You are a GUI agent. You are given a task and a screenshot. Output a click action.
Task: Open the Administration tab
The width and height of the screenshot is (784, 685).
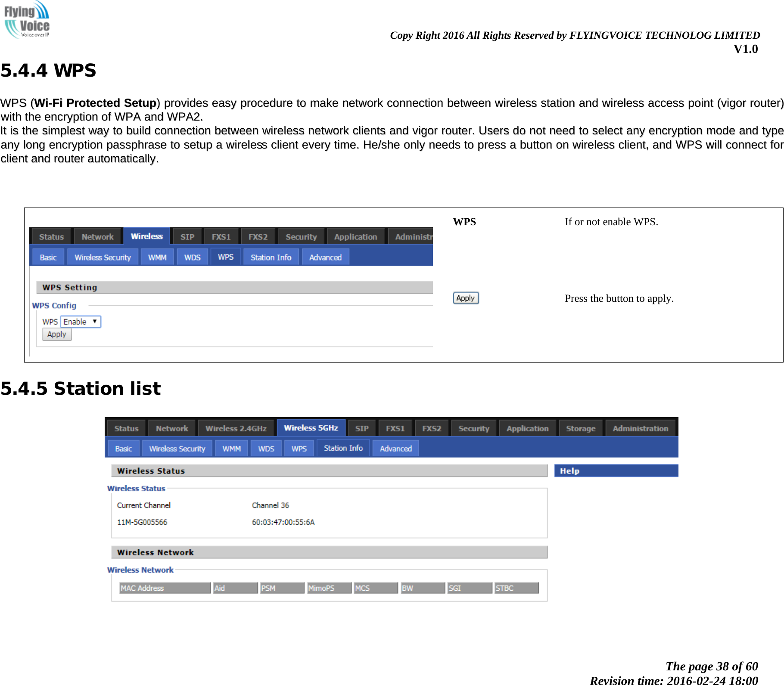coord(641,428)
